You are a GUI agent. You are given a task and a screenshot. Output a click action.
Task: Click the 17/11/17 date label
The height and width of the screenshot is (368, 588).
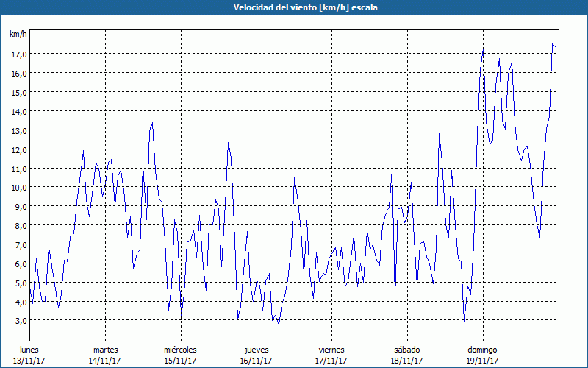point(331,361)
